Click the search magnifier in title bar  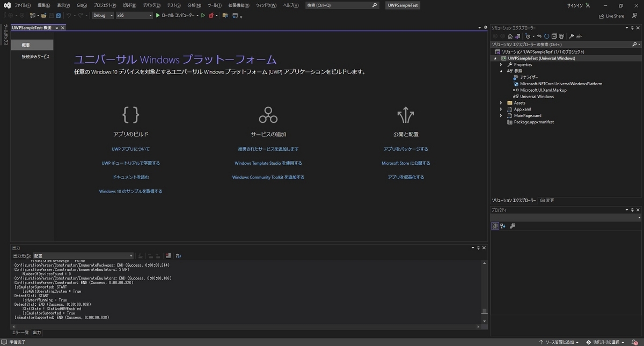[375, 5]
